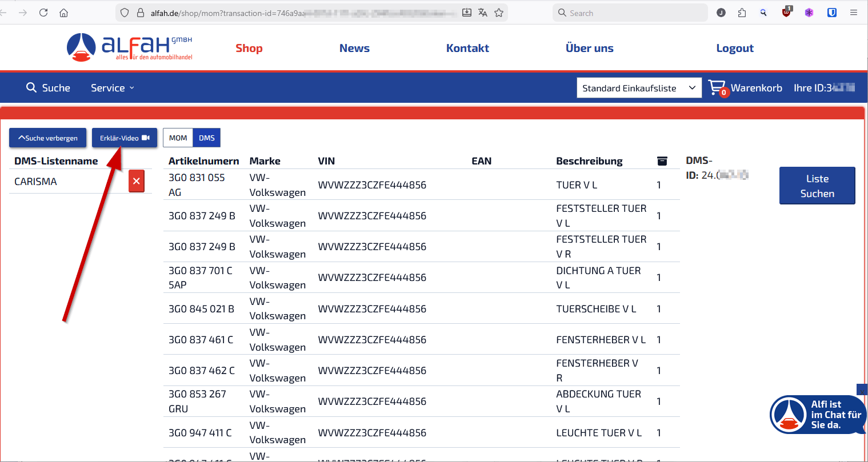Delete the CARISMA list with red X
Viewport: 868px width, 462px height.
tap(137, 181)
